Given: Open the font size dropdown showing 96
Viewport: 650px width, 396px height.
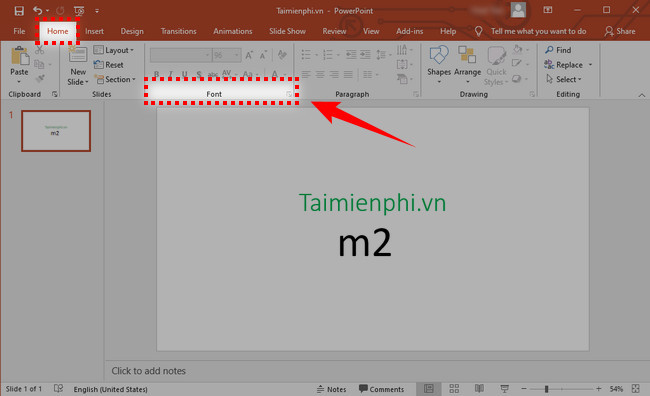Looking at the screenshot, I should click(x=226, y=55).
